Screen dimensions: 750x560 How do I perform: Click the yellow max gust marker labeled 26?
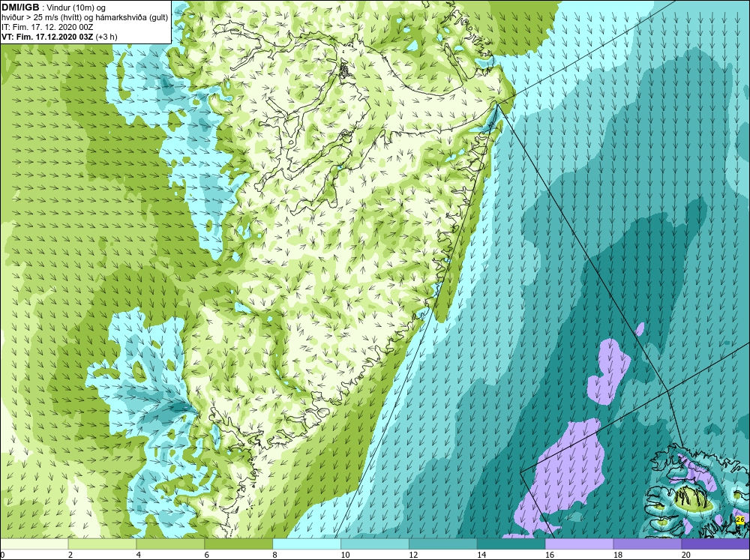[x=740, y=520]
